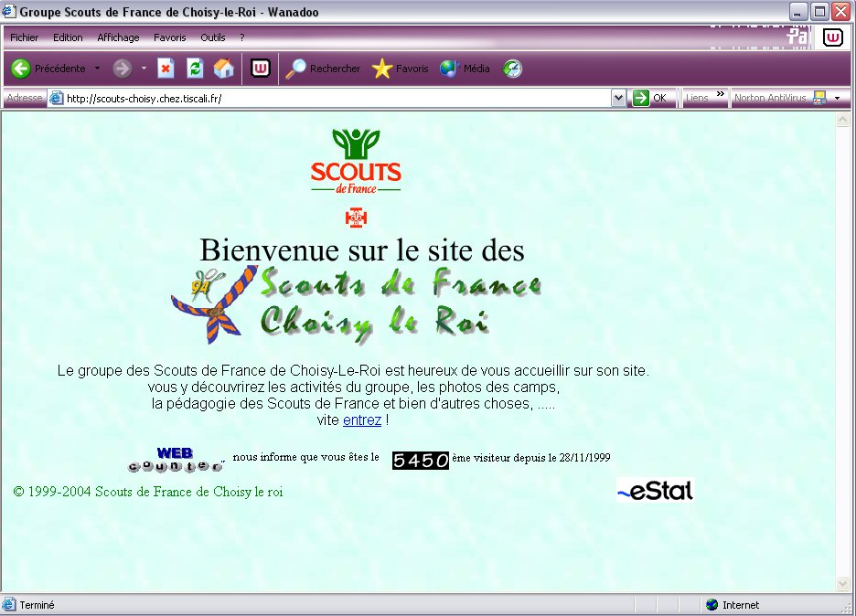This screenshot has height=616, width=856.
Task: Open the history clock icon
Action: [x=512, y=69]
